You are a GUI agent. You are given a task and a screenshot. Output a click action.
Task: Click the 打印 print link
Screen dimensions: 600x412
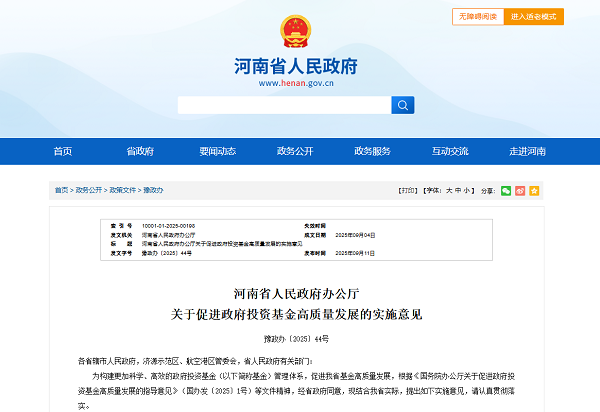(406, 189)
